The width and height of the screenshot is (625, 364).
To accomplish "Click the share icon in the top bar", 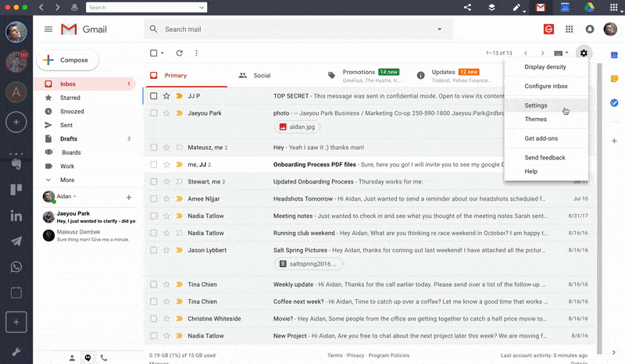I will (467, 7).
